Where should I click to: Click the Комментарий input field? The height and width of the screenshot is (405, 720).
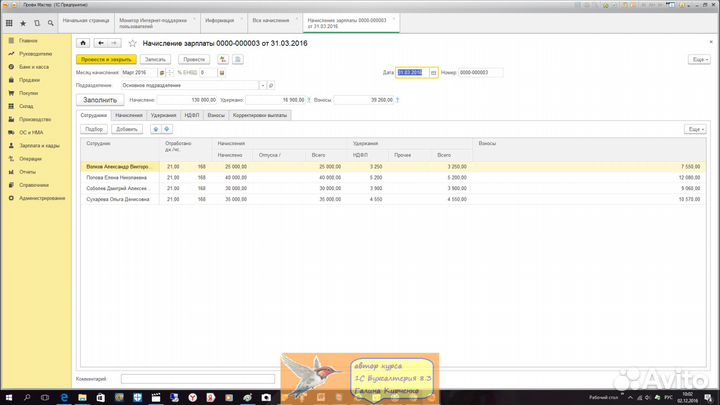tap(197, 379)
